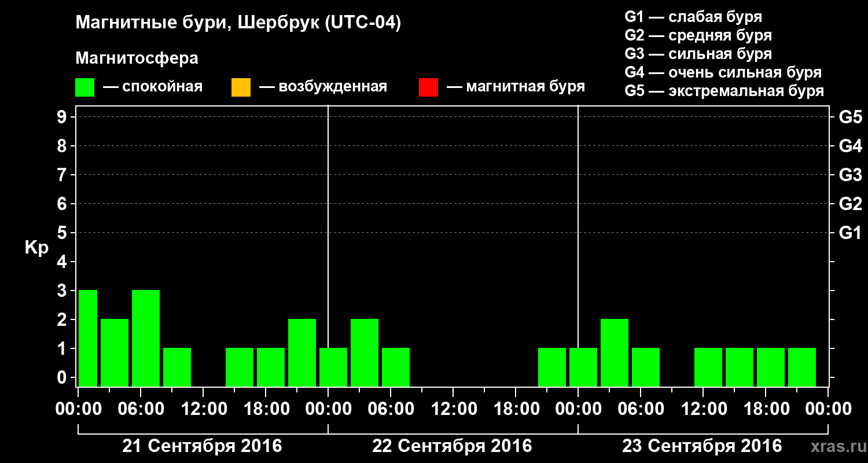Click the green спокойная legend swatch
The width and height of the screenshot is (868, 463).
click(x=85, y=87)
